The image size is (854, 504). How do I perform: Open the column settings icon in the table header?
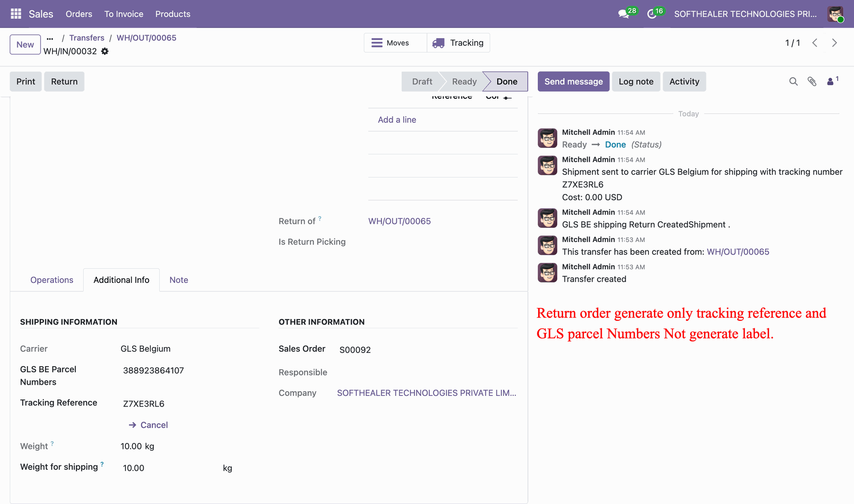[x=508, y=97]
